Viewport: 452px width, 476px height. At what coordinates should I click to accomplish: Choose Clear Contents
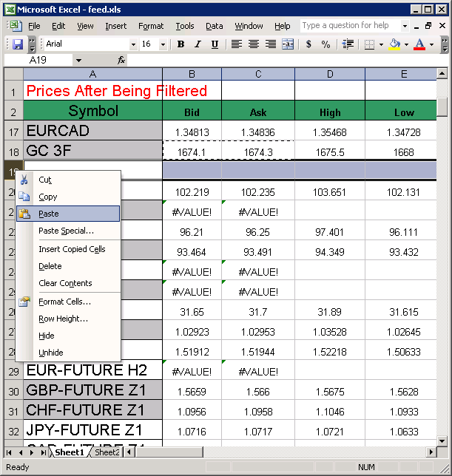[68, 283]
